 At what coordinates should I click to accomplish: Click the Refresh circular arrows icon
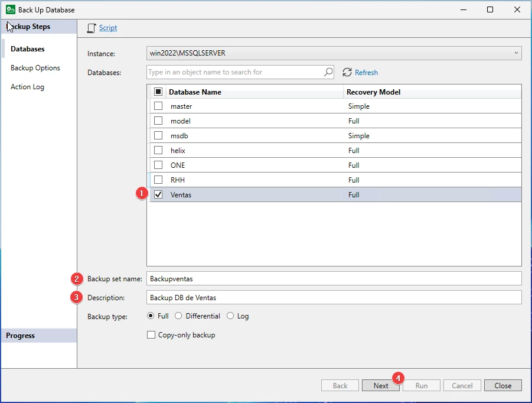click(347, 72)
